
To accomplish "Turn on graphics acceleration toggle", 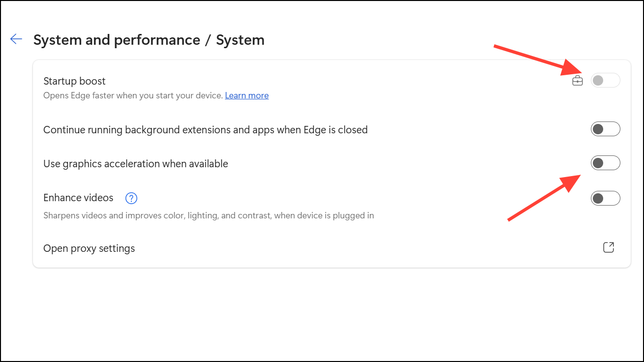I will [605, 163].
